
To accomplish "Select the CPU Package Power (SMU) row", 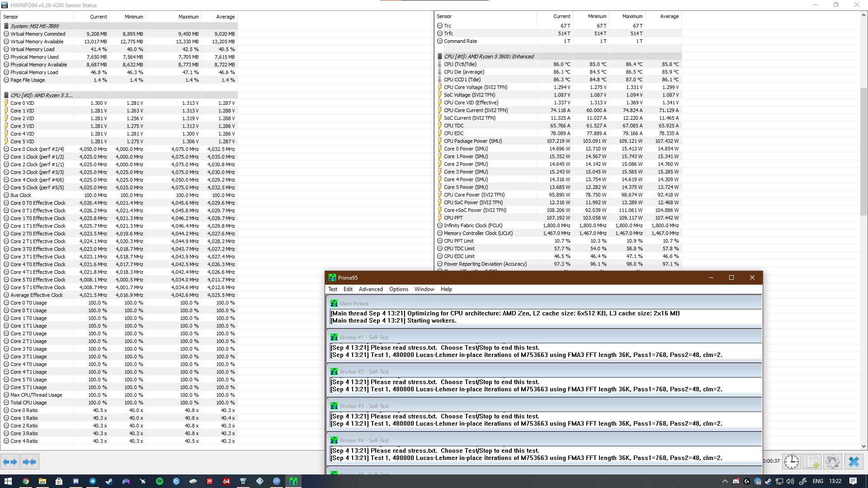I will [x=558, y=141].
